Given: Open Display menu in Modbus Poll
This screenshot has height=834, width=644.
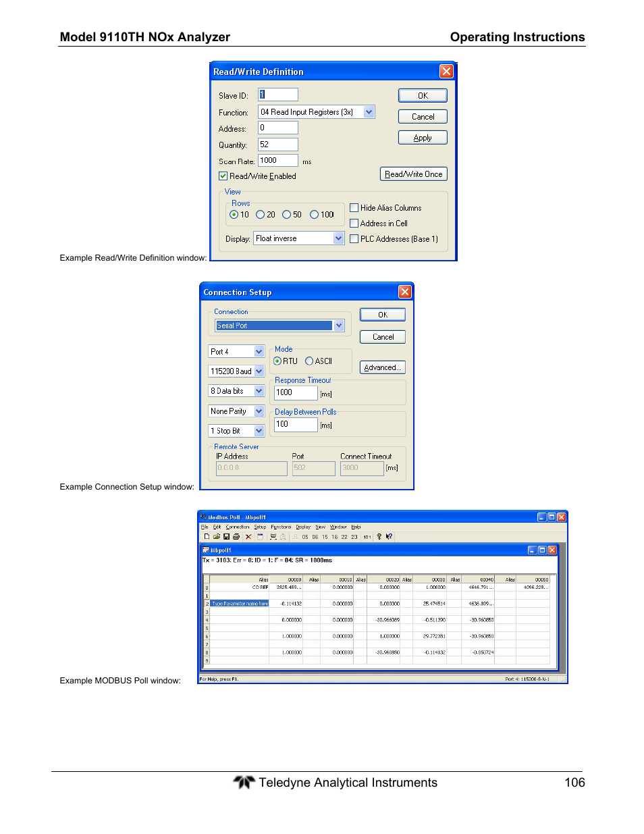Looking at the screenshot, I should [303, 527].
